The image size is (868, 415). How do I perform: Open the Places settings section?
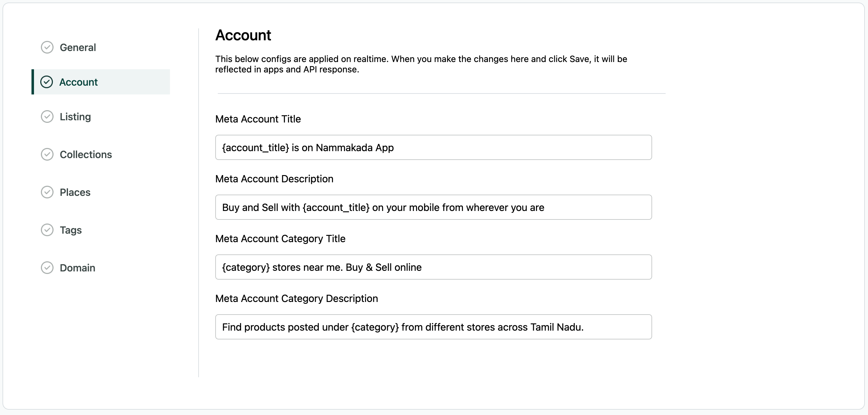coord(75,192)
